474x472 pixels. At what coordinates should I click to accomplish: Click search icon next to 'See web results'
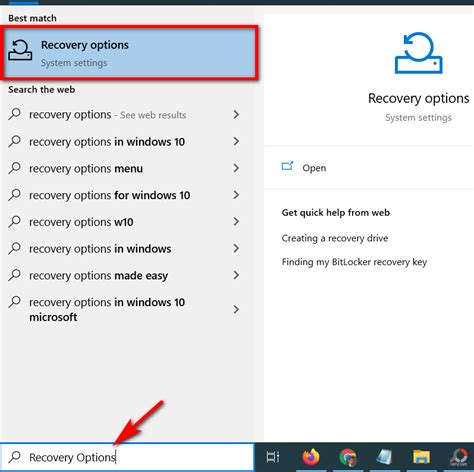pyautogui.click(x=14, y=114)
